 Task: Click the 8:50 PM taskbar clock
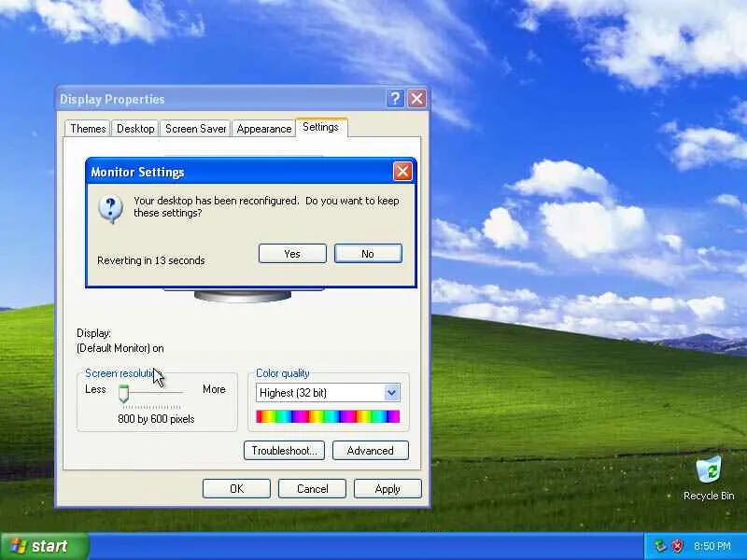click(x=712, y=546)
